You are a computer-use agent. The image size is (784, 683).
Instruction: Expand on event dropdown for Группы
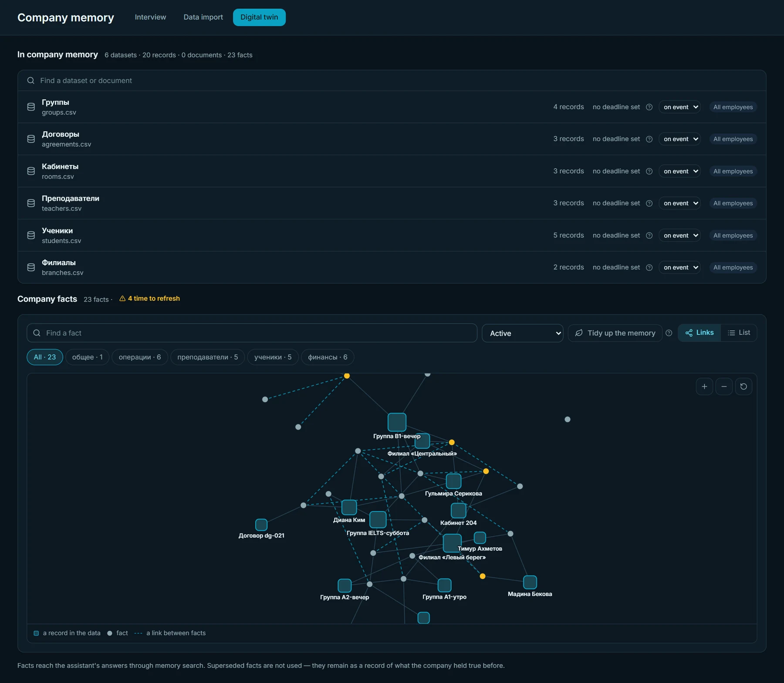(679, 107)
